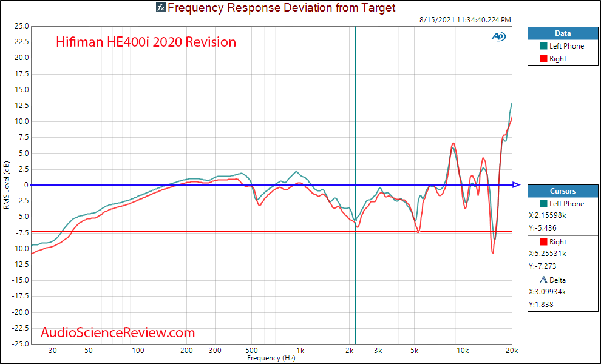This screenshot has height=364, width=601.
Task: Click the Right red swatch in Cursors panel
Action: tap(543, 242)
